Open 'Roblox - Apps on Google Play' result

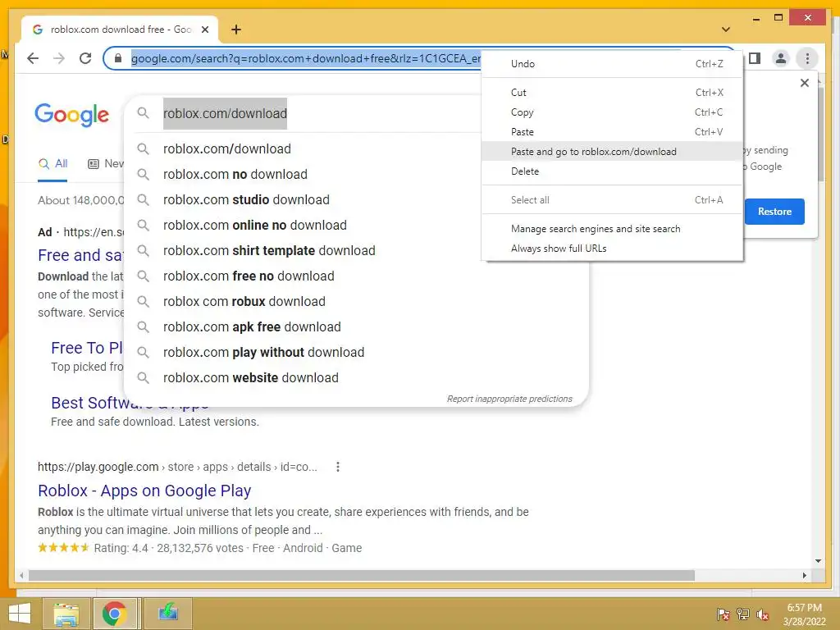click(x=144, y=491)
